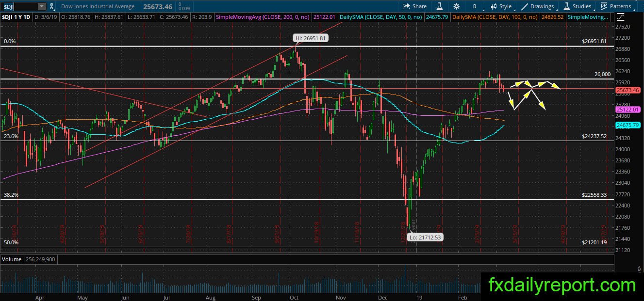Click the 0.0% retracement label

[10, 42]
